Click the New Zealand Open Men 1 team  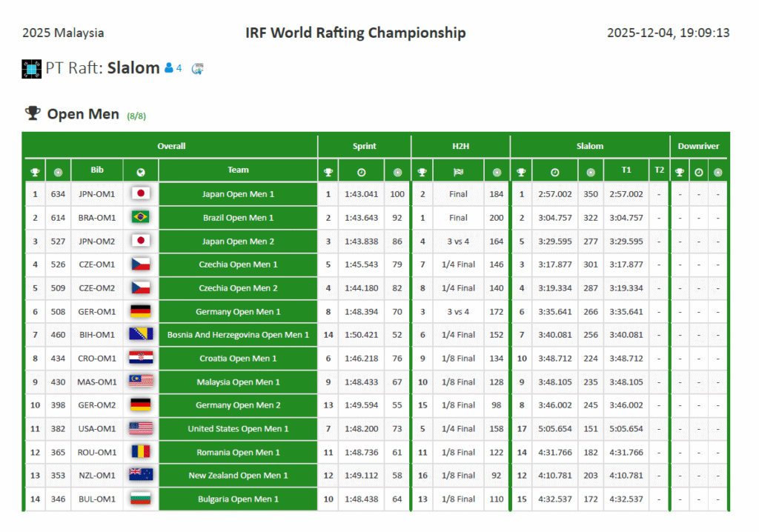pos(238,476)
